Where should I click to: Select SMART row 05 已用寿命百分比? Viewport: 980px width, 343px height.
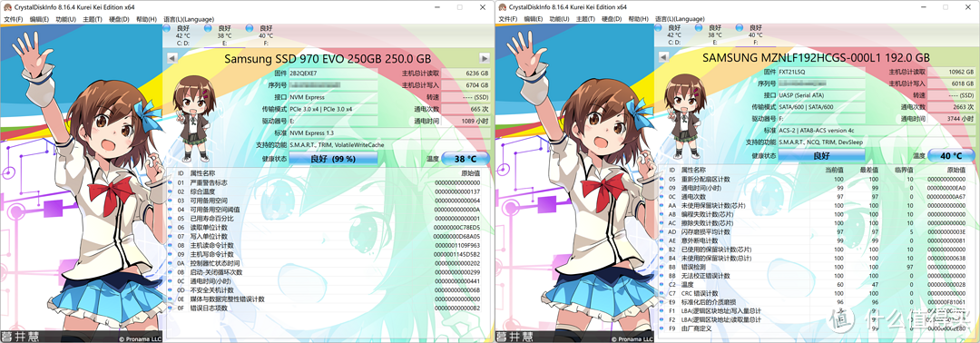tap(328, 219)
